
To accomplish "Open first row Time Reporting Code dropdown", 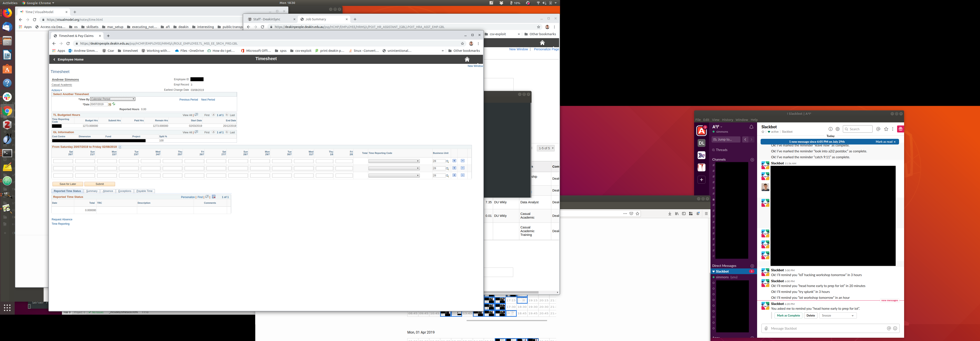I will pyautogui.click(x=394, y=161).
